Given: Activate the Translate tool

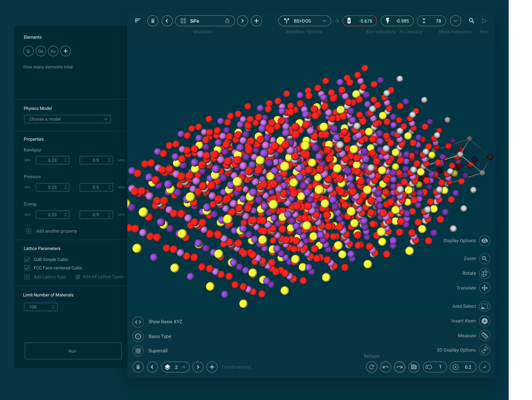Looking at the screenshot, I should click(x=485, y=288).
